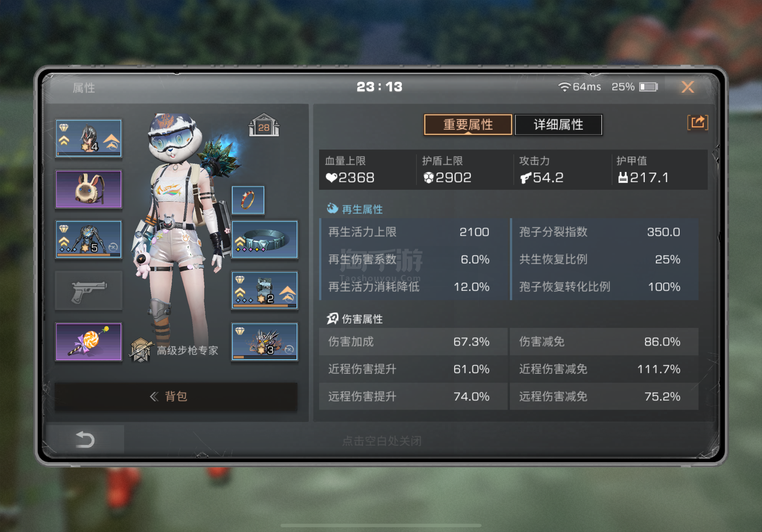This screenshot has height=532, width=762.
Task: Open the armor slot with star 5
Action: (89, 239)
